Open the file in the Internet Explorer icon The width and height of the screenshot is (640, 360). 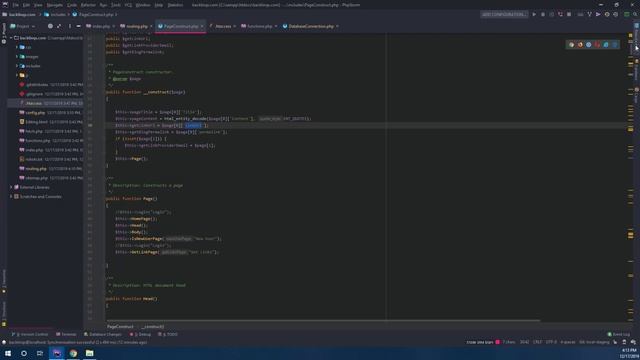point(606,44)
